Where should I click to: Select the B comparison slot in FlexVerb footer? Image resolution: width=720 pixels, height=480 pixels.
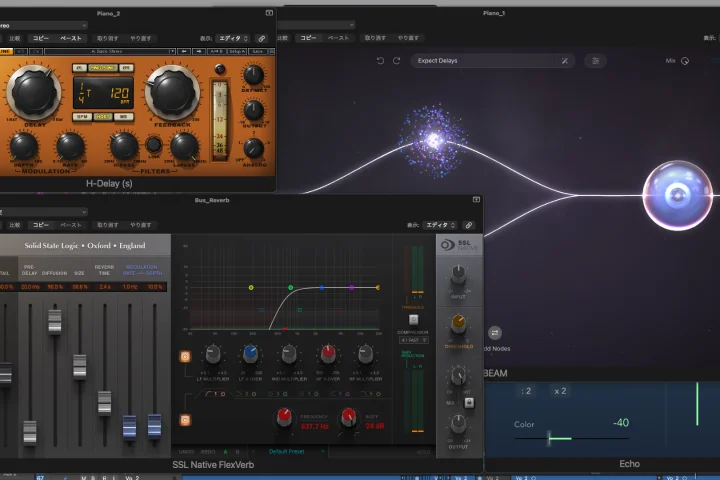click(x=237, y=452)
